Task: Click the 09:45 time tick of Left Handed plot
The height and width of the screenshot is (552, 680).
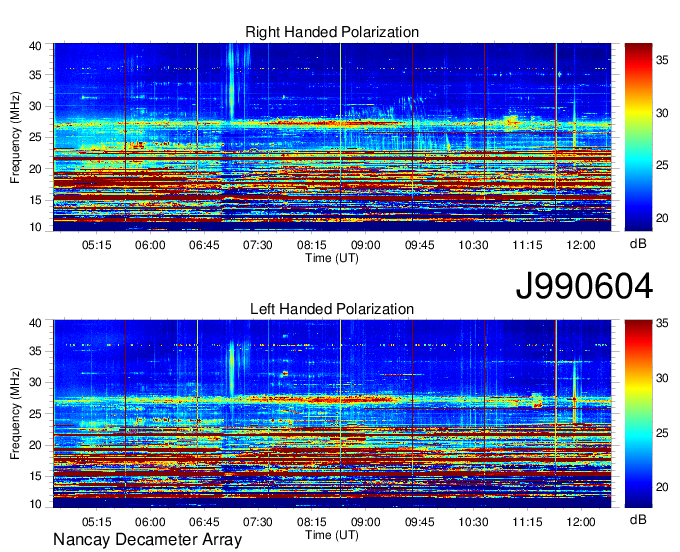Action: [419, 522]
